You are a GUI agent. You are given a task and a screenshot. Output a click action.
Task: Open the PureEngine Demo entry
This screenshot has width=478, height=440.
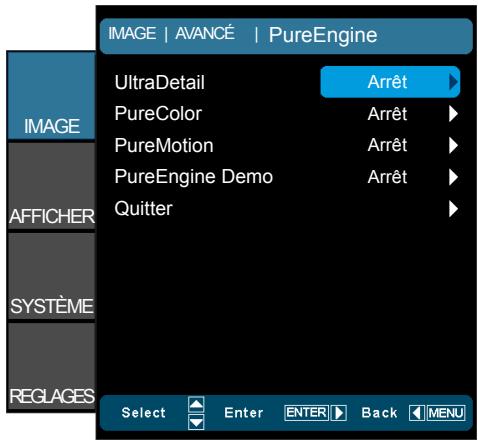click(x=287, y=177)
